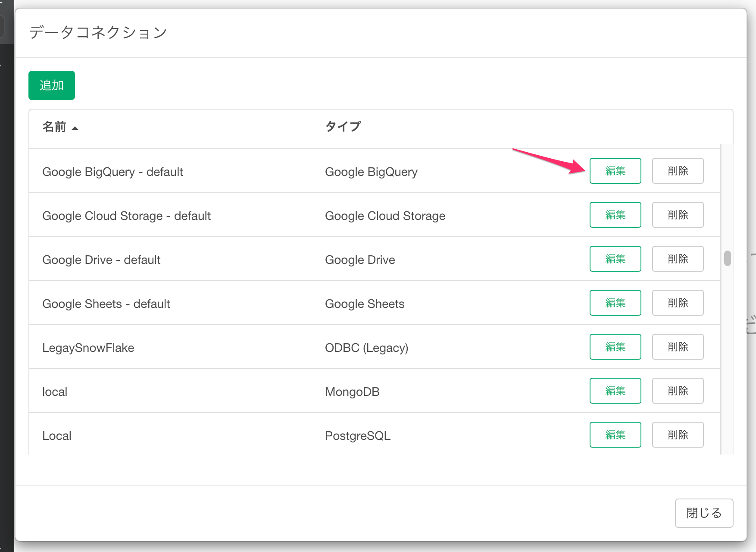
Task: Delete the PostgreSQL Local connection
Action: (678, 435)
